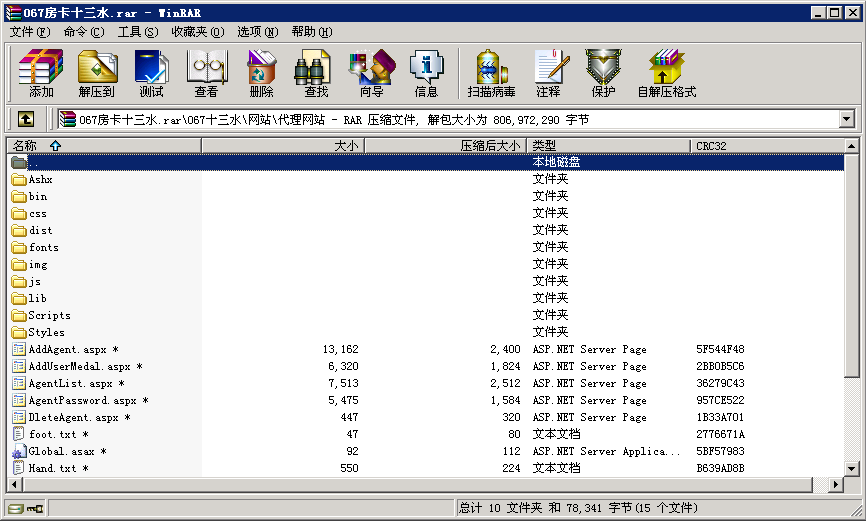
Task: Select the AgentList.aspx file entry
Action: (70, 383)
